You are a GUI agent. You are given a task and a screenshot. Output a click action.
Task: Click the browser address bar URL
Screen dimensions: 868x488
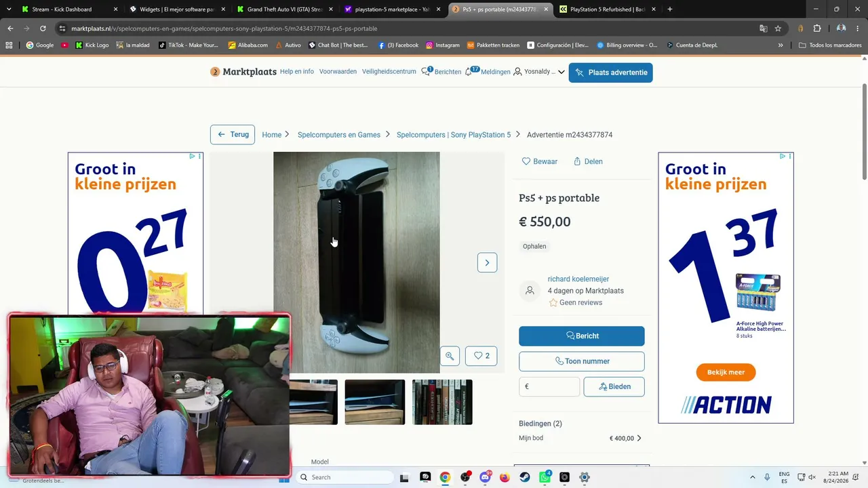pyautogui.click(x=224, y=28)
